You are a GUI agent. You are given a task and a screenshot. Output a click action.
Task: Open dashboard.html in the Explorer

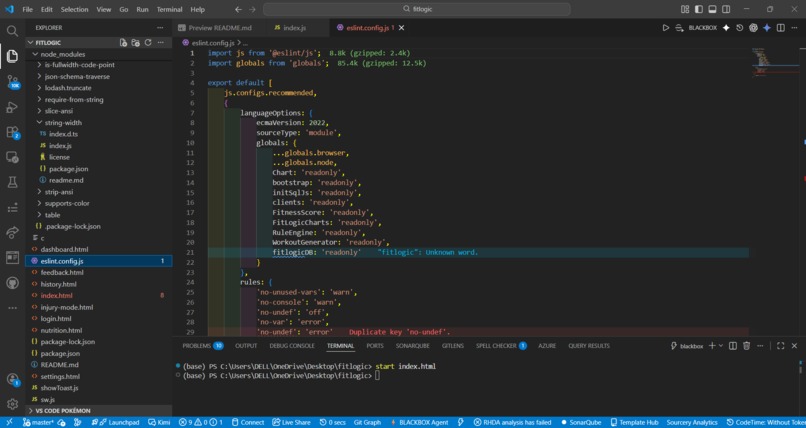click(64, 249)
